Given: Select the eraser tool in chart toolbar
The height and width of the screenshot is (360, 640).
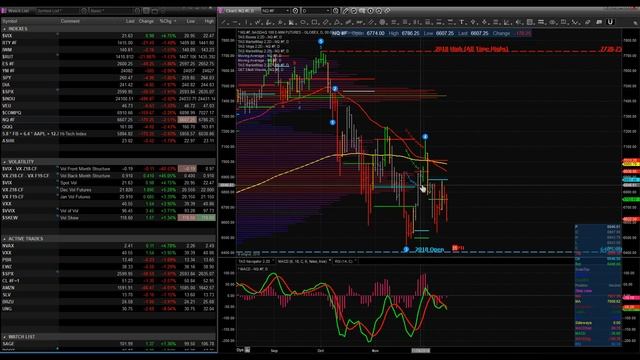Looking at the screenshot, I should (x=588, y=22).
